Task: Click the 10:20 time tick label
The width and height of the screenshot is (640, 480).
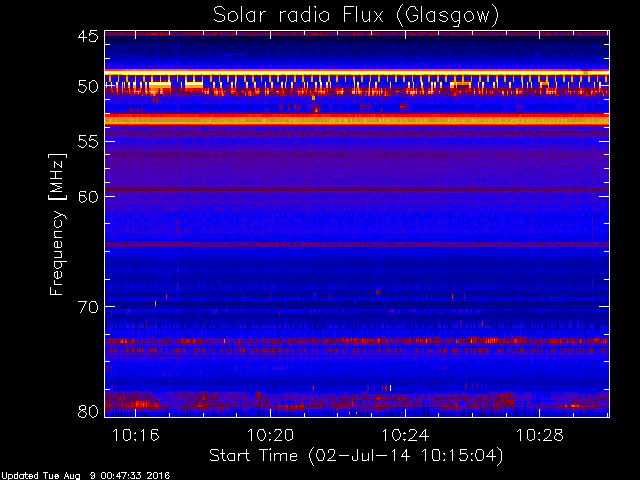Action: [x=270, y=435]
